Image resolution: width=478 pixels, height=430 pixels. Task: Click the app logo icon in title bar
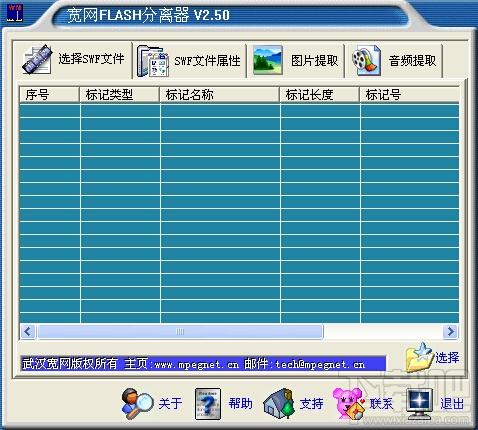(x=15, y=12)
